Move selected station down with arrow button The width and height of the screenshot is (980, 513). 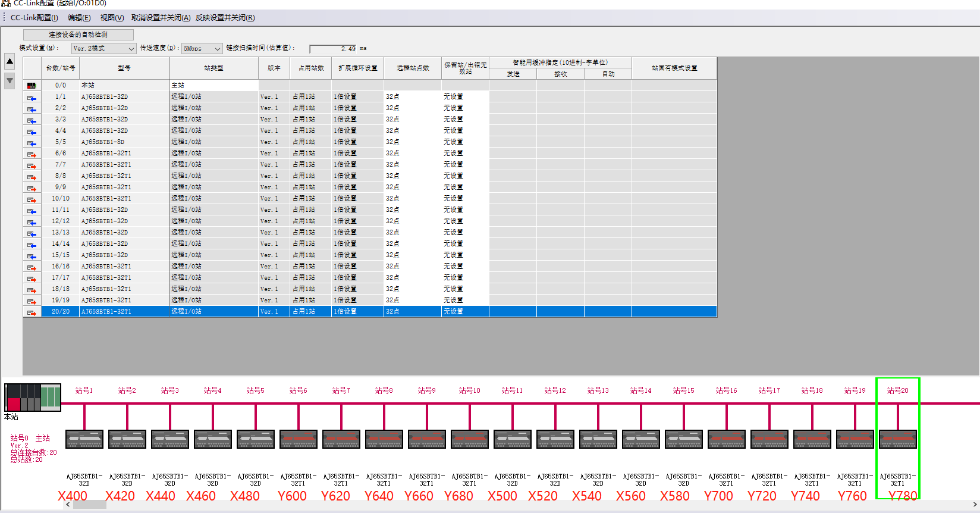(x=10, y=80)
